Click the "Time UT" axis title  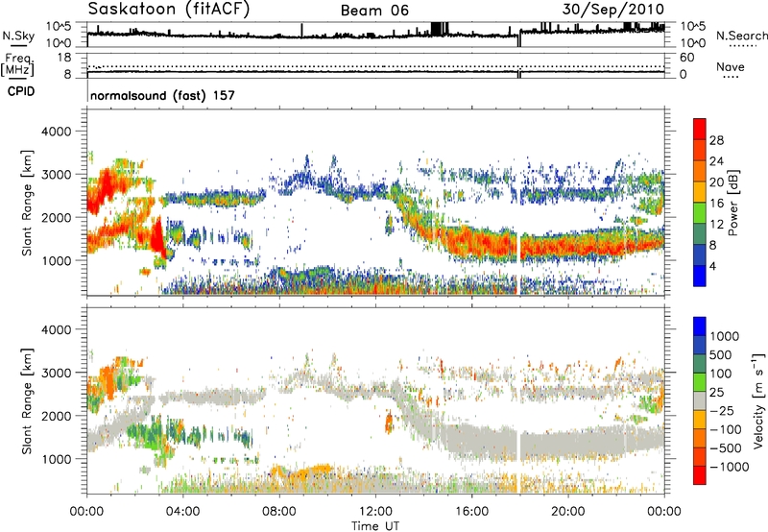(x=375, y=526)
